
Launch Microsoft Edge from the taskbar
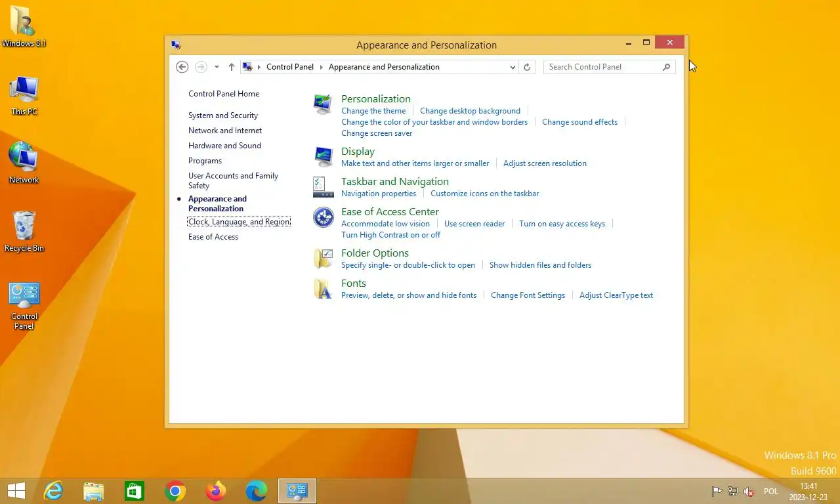(x=257, y=491)
